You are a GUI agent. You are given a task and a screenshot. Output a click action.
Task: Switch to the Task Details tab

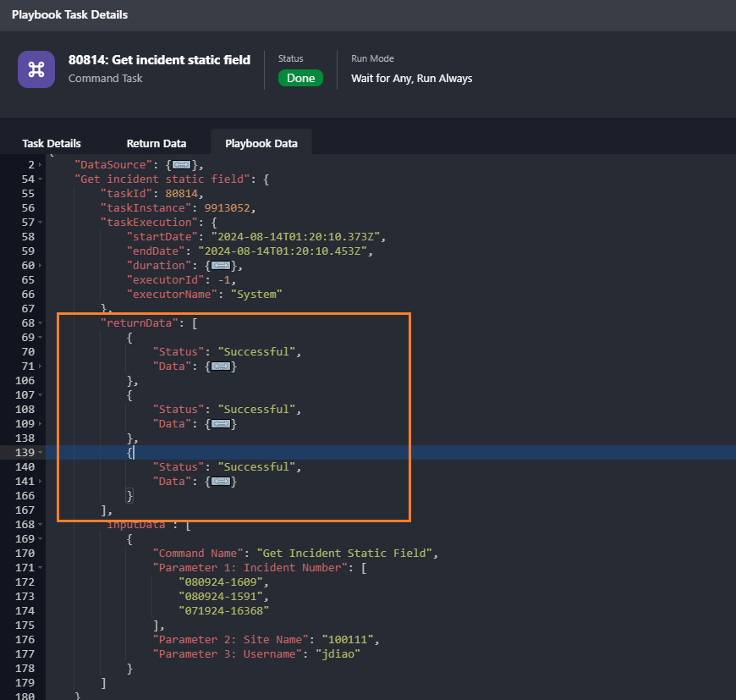(52, 143)
